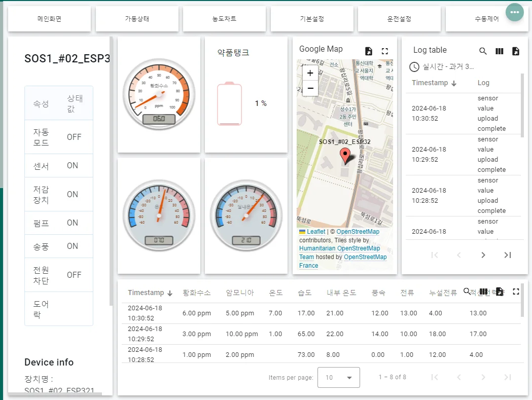This screenshot has height=400, width=532.
Task: Click the temperature gauge reading 070
Action: click(159, 216)
